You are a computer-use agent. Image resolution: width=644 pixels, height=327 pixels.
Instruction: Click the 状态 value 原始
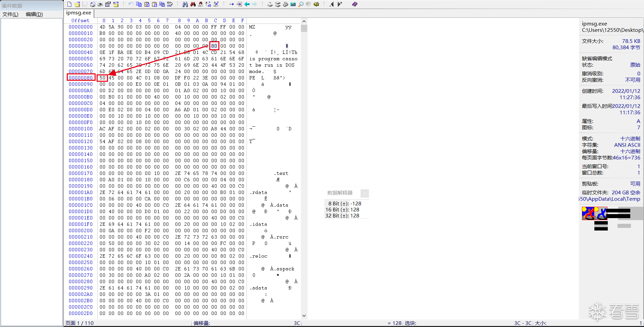635,65
